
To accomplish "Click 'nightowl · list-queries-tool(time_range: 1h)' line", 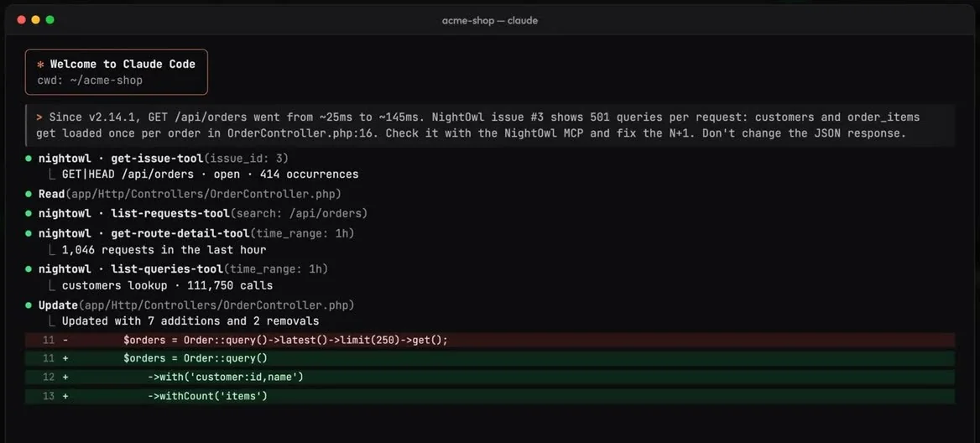I will pyautogui.click(x=183, y=269).
